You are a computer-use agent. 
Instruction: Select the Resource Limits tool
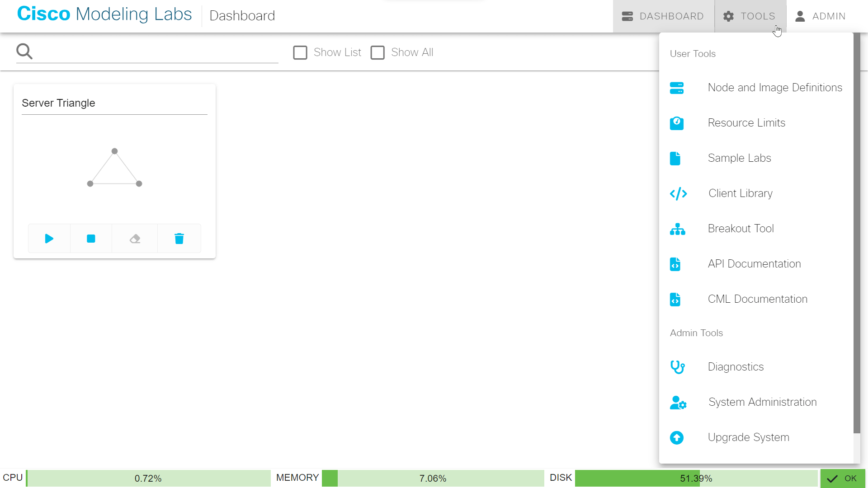(746, 122)
